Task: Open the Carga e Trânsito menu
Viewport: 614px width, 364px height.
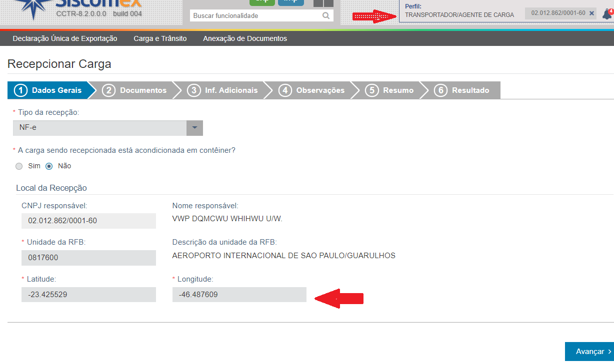Action: point(160,38)
